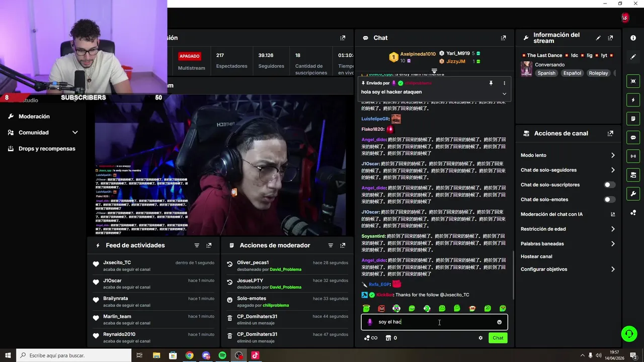Pop out the Chat panel

click(x=503, y=38)
